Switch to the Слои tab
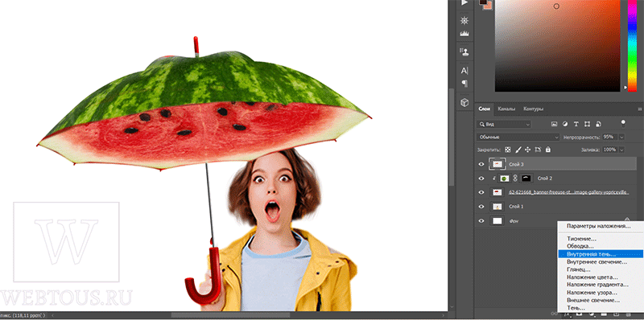This screenshot has width=644, height=320. (484, 109)
